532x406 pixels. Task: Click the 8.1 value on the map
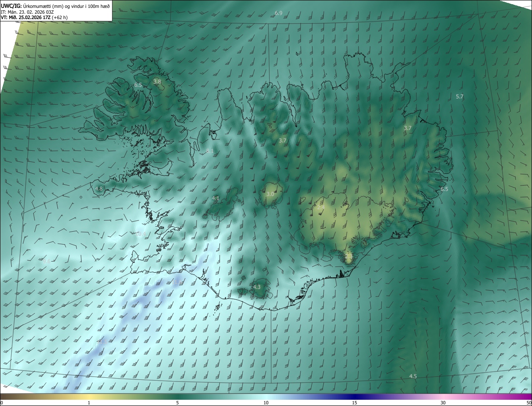coord(210,151)
